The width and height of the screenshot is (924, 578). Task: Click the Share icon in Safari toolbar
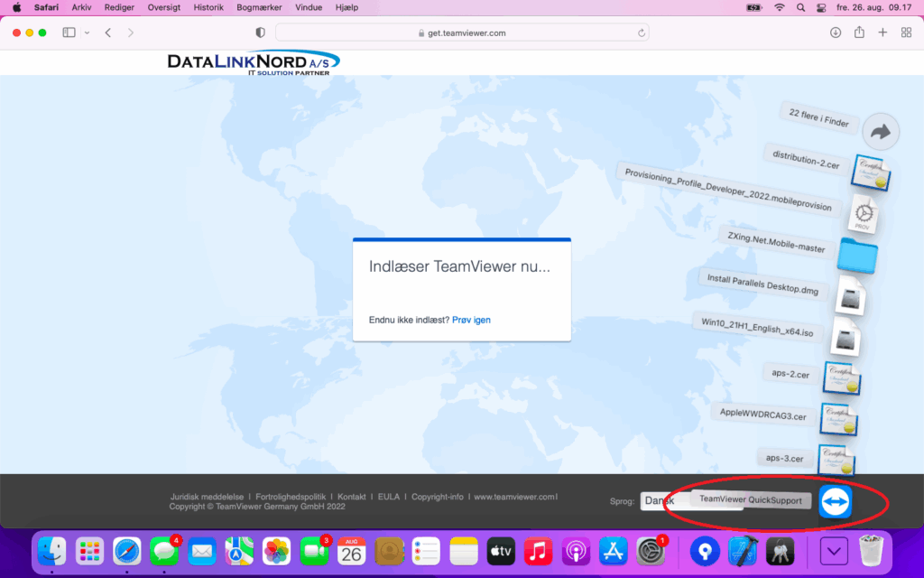[859, 33]
